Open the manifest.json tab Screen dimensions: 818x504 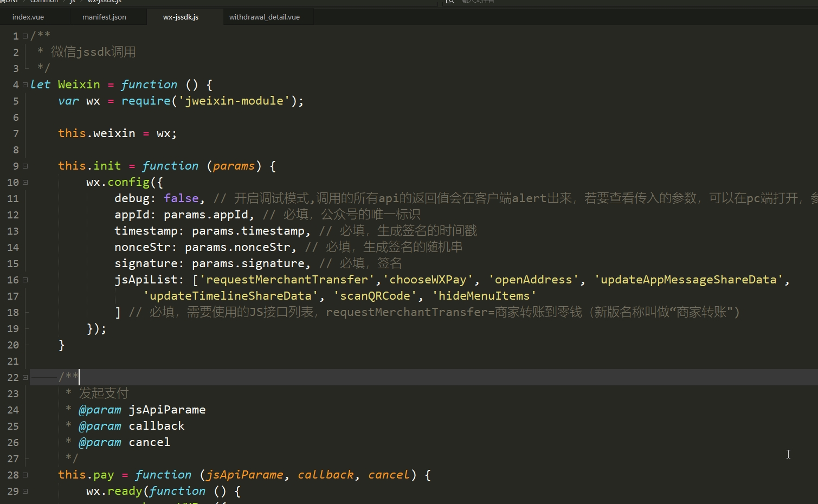(x=104, y=17)
